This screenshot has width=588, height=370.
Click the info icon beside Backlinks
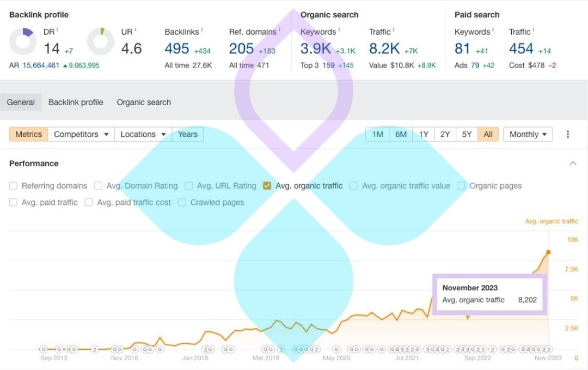pyautogui.click(x=201, y=30)
